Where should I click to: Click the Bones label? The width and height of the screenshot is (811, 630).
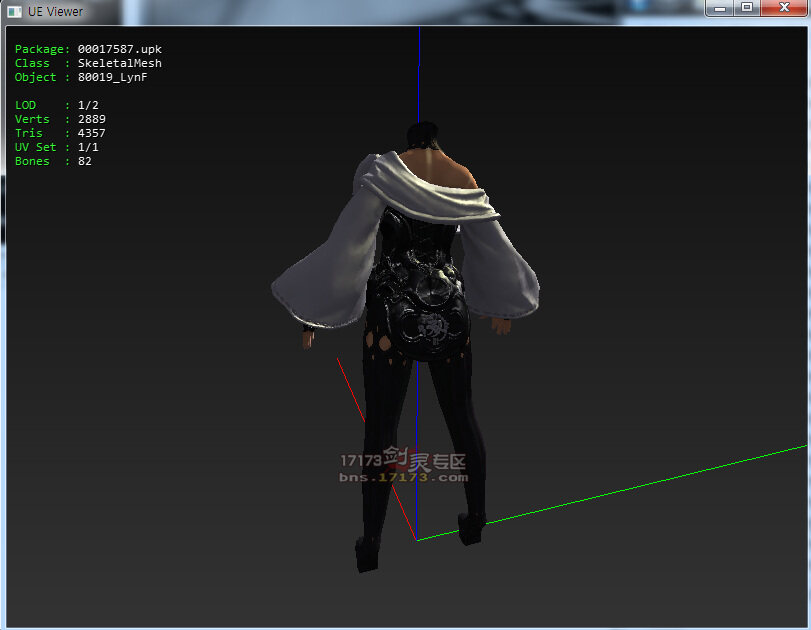(x=32, y=161)
